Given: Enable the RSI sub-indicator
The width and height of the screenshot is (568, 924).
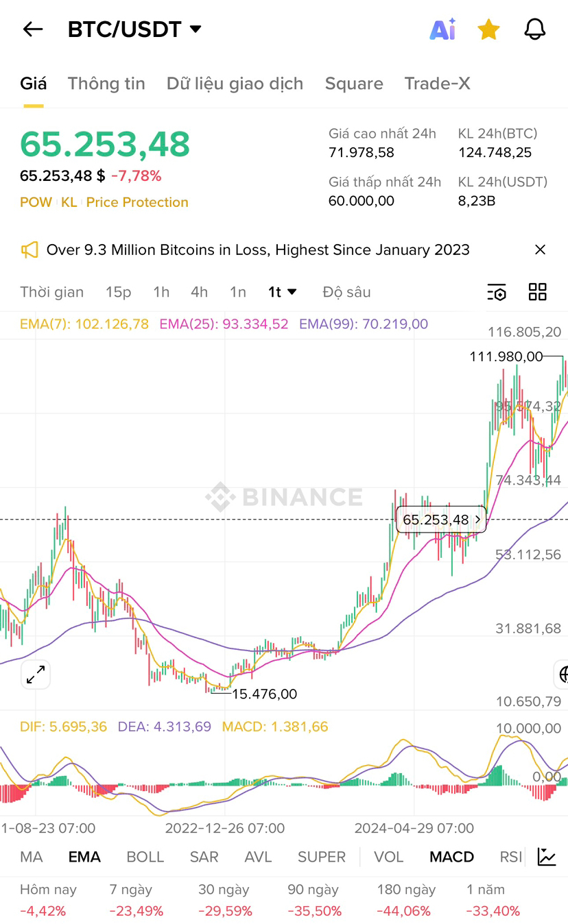Looking at the screenshot, I should [x=511, y=857].
